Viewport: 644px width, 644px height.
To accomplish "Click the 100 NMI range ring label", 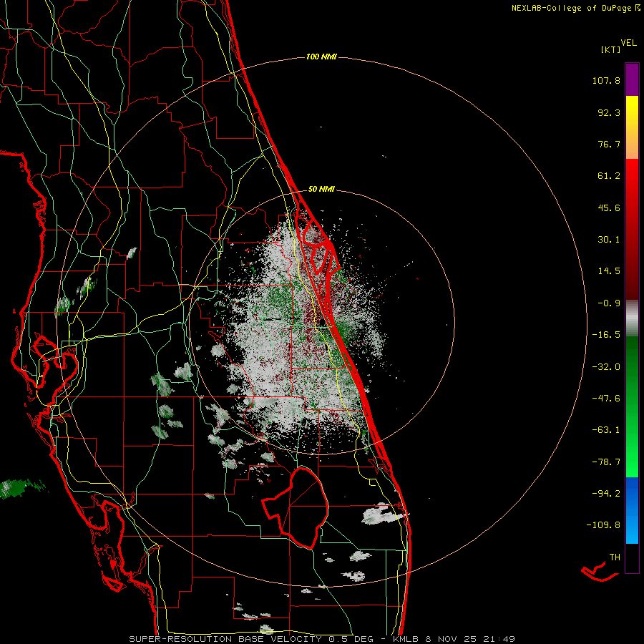I will pos(321,57).
